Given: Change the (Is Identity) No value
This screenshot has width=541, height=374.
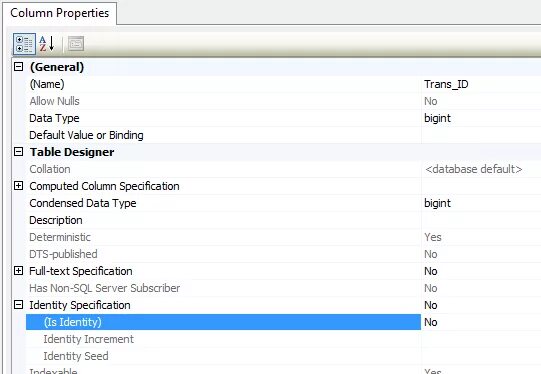Looking at the screenshot, I should pos(481,322).
